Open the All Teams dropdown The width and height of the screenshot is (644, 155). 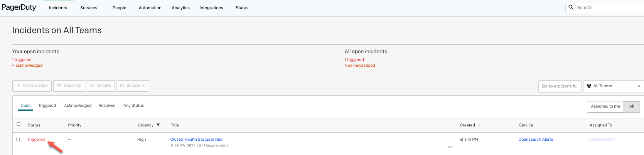tap(614, 86)
